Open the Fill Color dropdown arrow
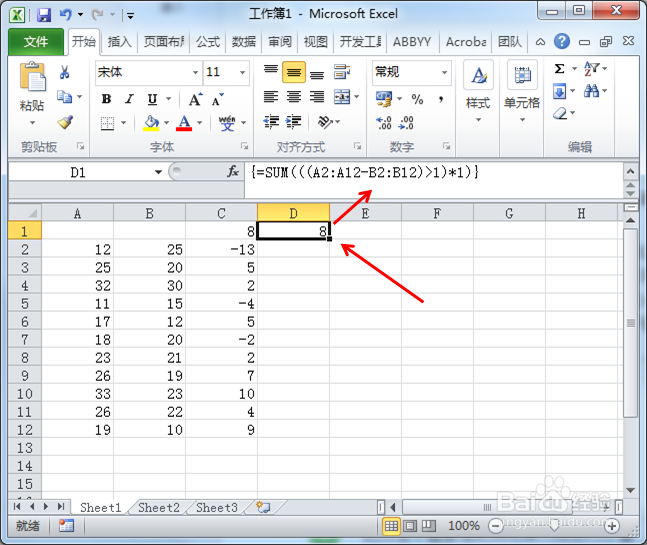Image resolution: width=647 pixels, height=545 pixels. point(167,123)
